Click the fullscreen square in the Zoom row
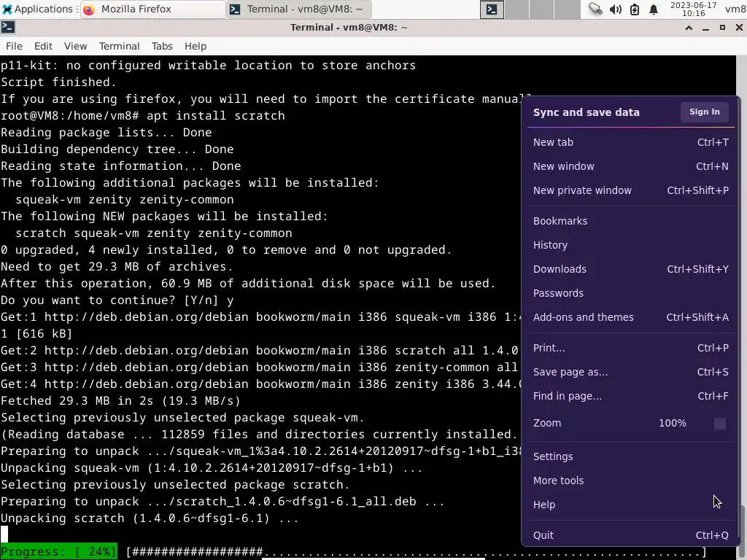The image size is (747, 560). (719, 424)
